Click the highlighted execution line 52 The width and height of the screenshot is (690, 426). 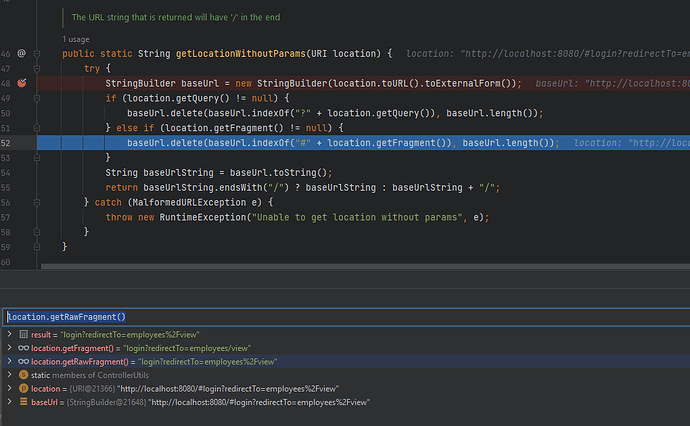tap(363, 143)
